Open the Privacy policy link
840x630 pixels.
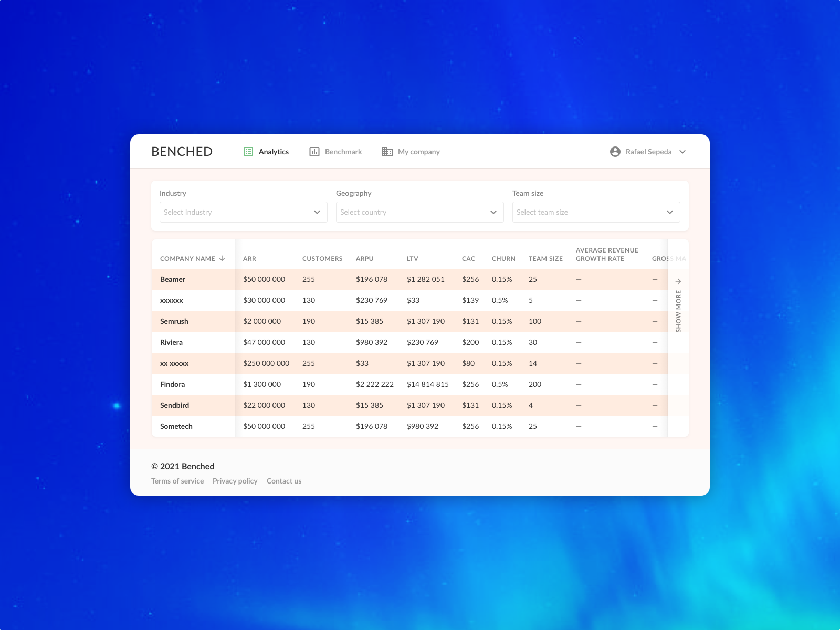[235, 481]
